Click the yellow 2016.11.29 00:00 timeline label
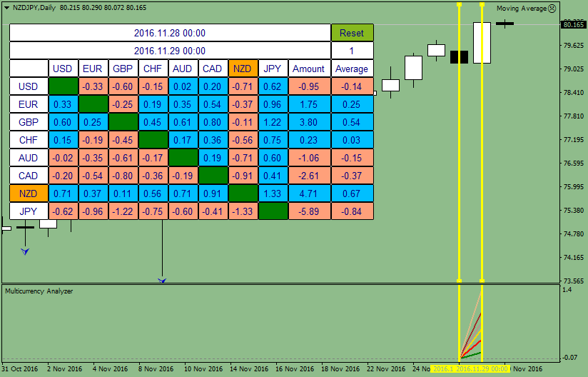 tap(482, 368)
